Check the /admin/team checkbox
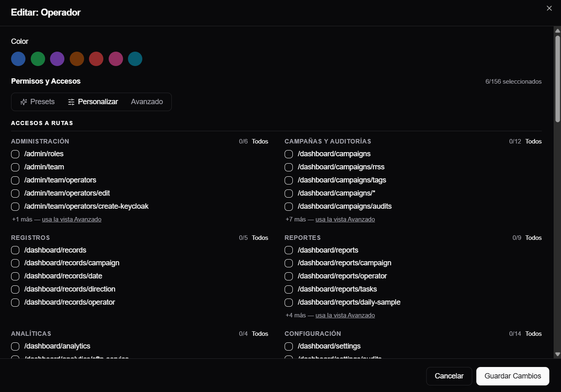The image size is (561, 392). (x=15, y=167)
